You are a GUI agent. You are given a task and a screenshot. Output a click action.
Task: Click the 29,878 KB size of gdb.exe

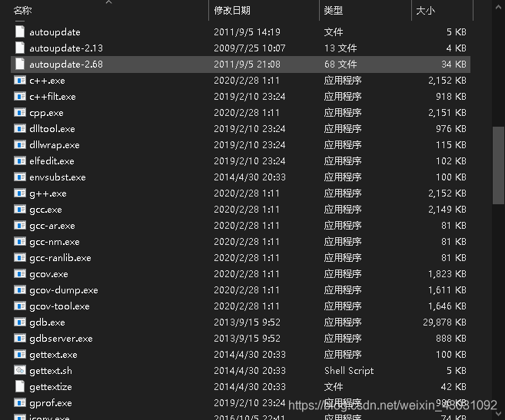click(444, 322)
